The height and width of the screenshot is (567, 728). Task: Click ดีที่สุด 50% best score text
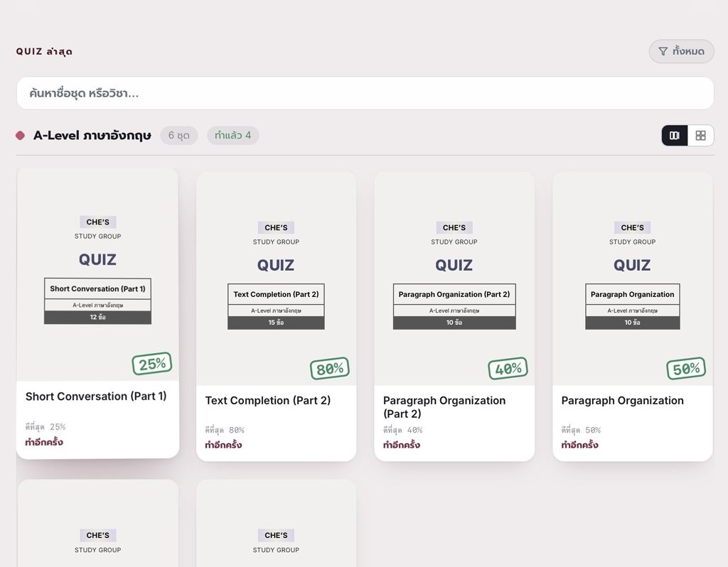pyautogui.click(x=582, y=430)
